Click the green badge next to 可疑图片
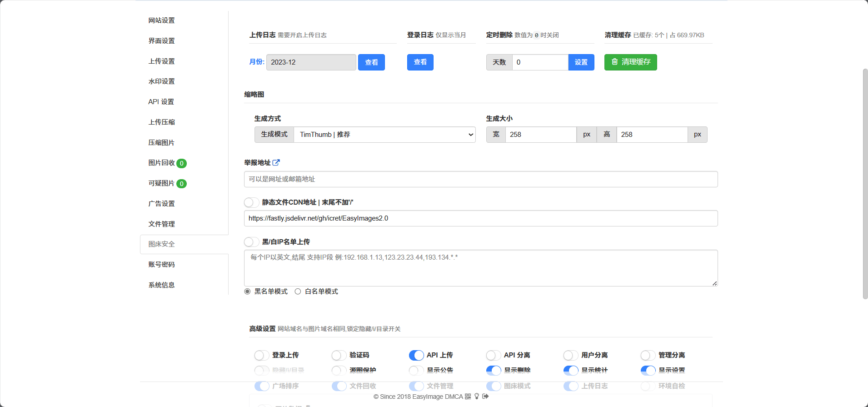 coord(181,184)
